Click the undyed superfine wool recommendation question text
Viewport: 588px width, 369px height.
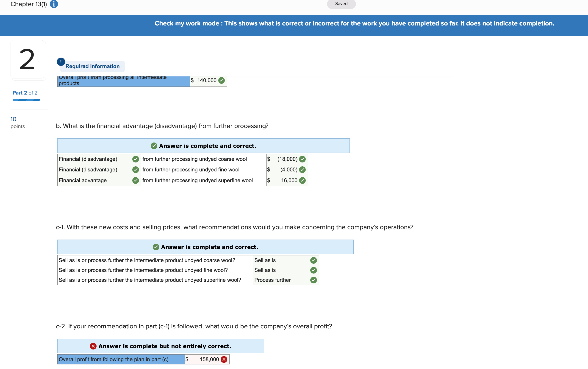(150, 280)
